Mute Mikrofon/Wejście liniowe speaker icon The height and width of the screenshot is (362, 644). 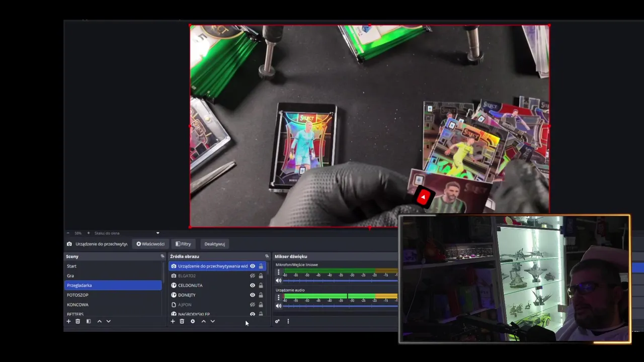click(x=278, y=281)
